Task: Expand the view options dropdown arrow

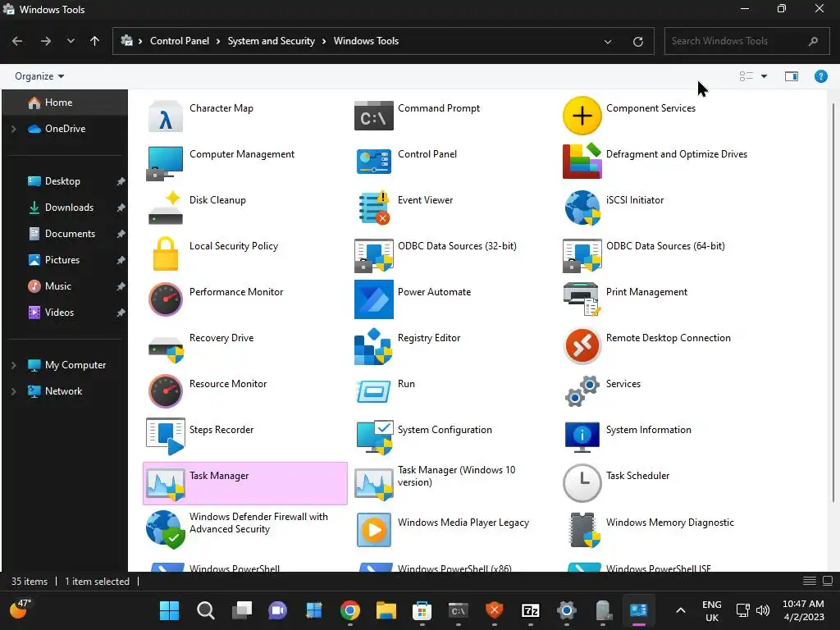Action: [764, 76]
